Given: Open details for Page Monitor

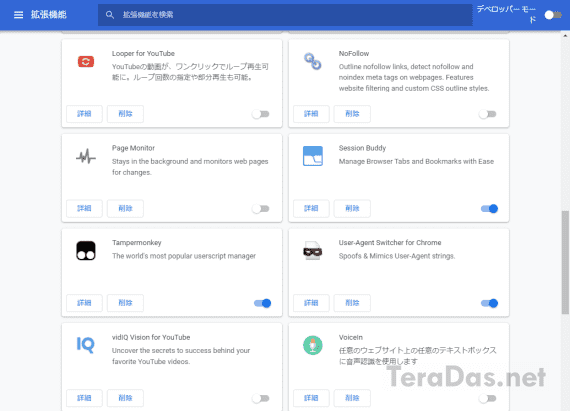Looking at the screenshot, I should (x=84, y=208).
